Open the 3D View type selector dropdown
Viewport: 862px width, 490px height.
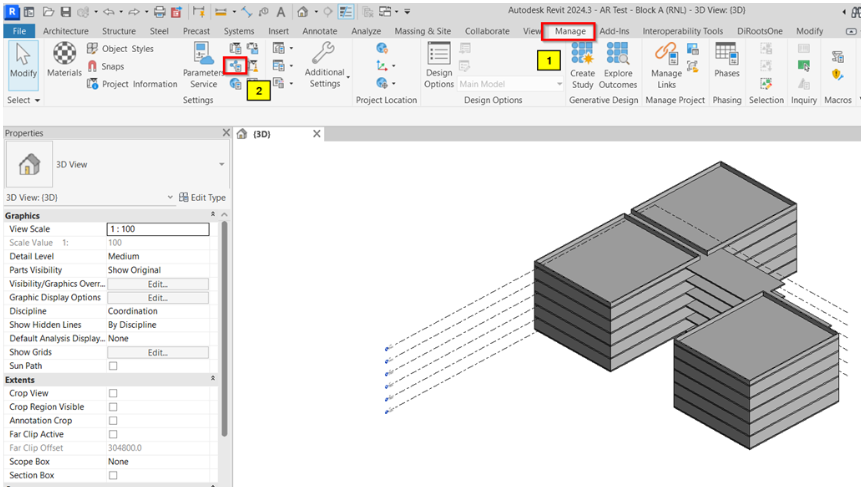tap(221, 164)
